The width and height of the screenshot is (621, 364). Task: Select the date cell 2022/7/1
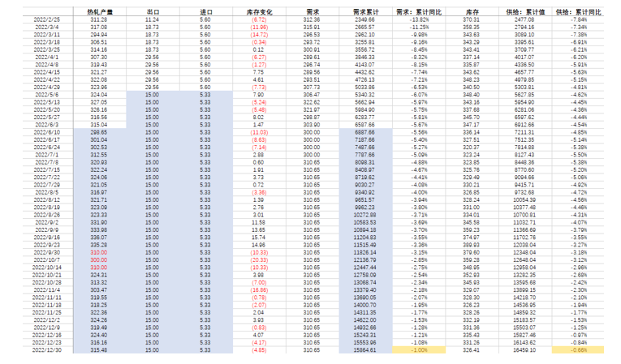pos(47,155)
